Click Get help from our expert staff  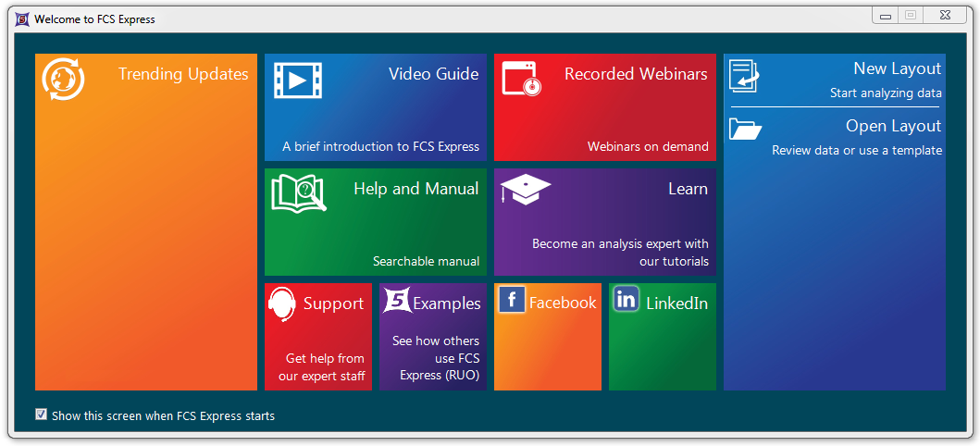click(325, 367)
